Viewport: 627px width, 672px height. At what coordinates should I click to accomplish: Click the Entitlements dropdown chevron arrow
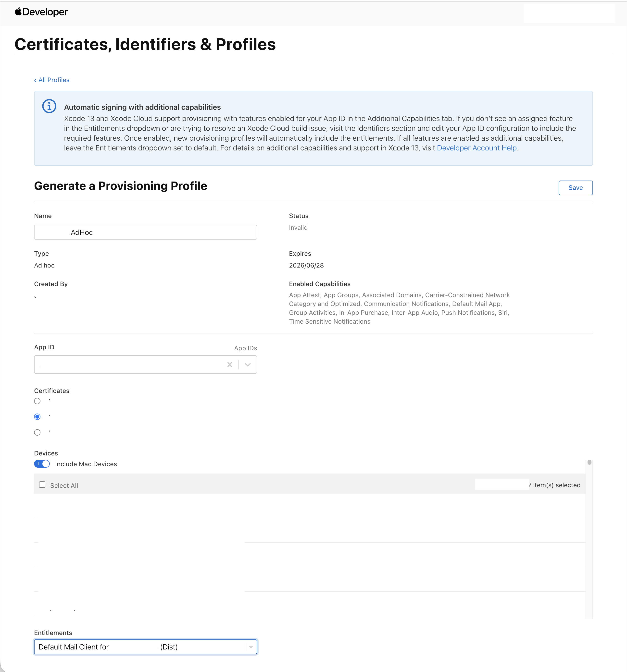[x=251, y=647]
